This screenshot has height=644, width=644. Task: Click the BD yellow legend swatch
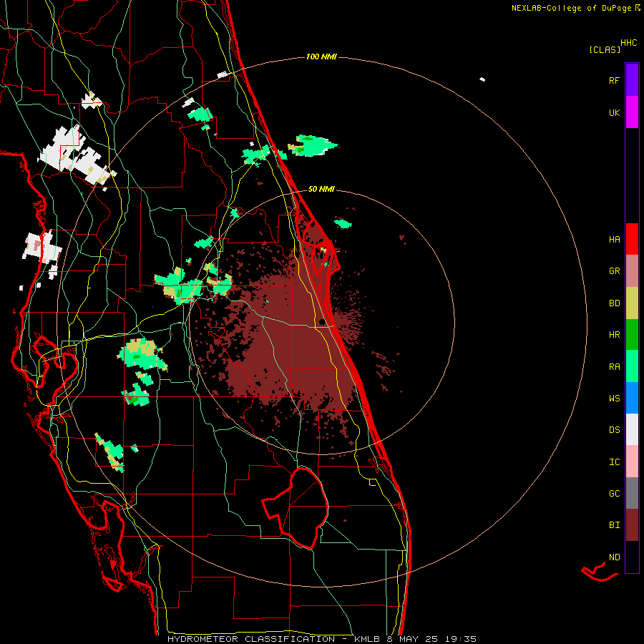pos(632,303)
